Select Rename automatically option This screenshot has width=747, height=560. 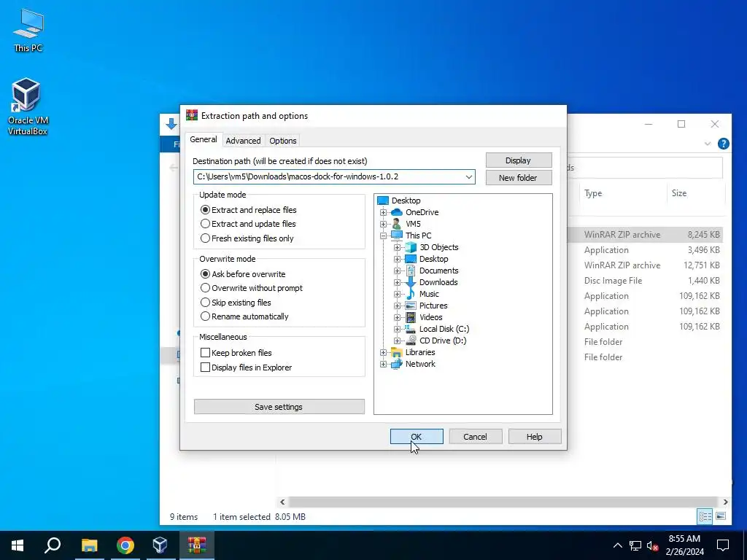coord(244,316)
